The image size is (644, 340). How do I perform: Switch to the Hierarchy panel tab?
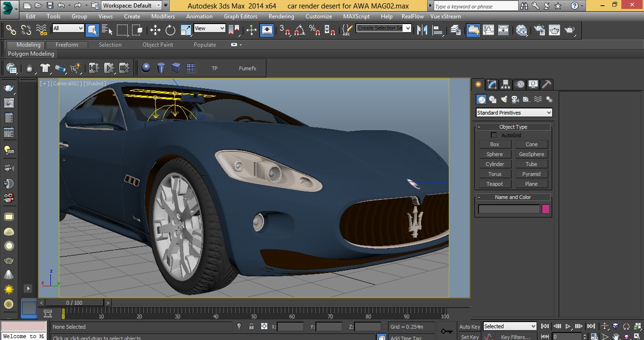505,84
